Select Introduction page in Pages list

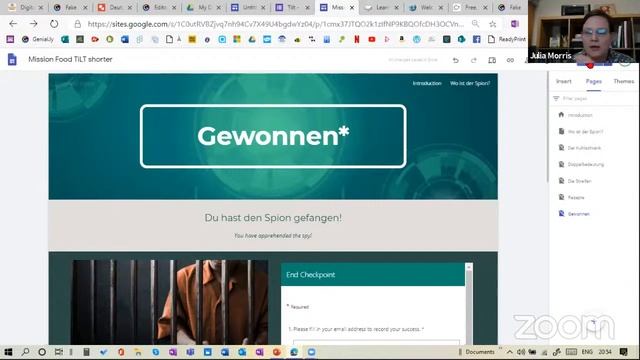pyautogui.click(x=580, y=115)
